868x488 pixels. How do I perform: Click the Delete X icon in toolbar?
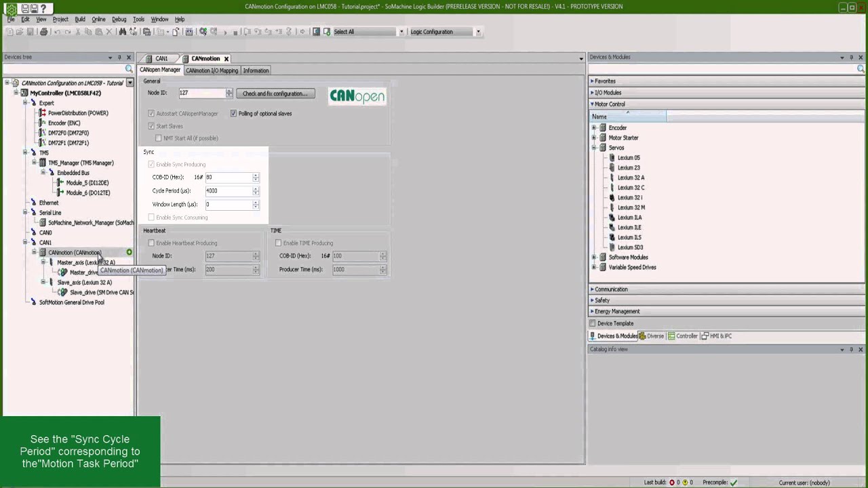(x=108, y=32)
